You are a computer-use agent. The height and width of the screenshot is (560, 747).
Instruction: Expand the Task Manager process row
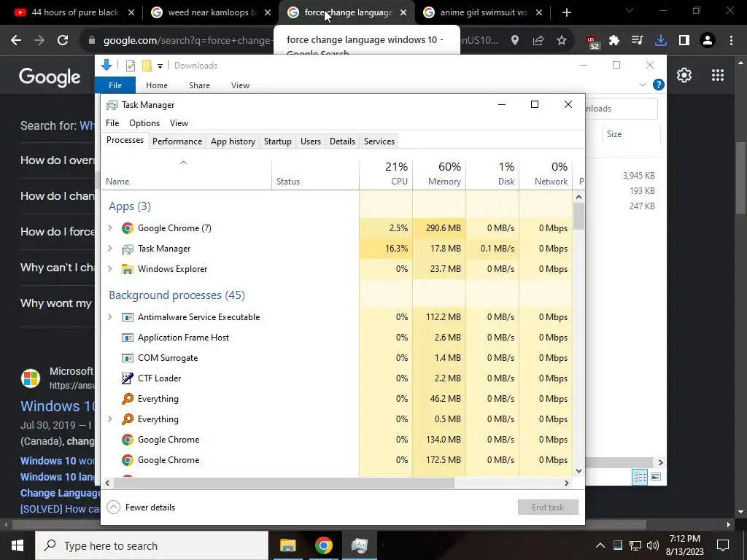coord(110,249)
